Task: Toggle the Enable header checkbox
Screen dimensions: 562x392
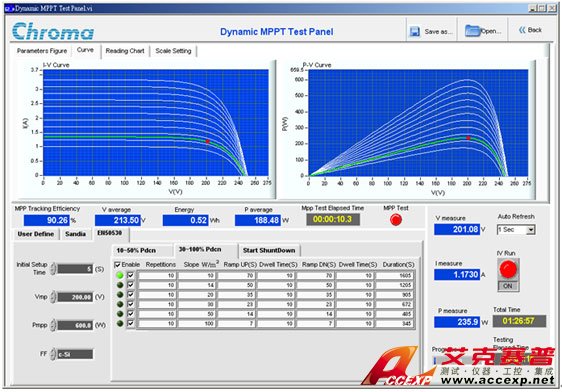Action: [x=117, y=265]
